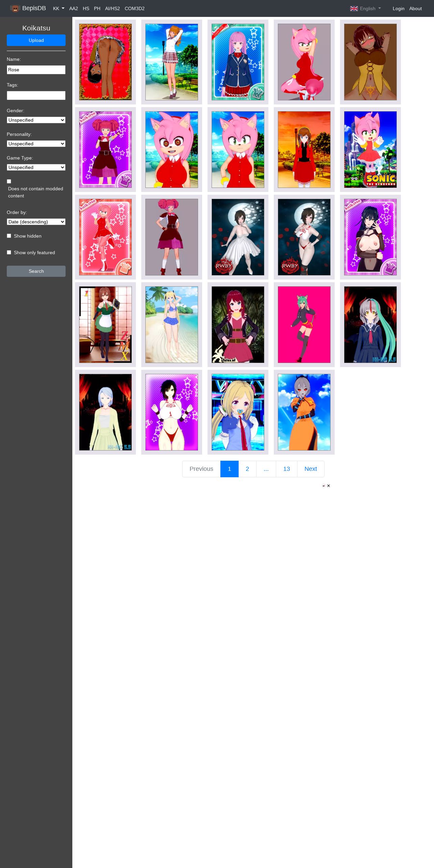Open the About page
Screen dimensions: 434x868
pos(415,8)
